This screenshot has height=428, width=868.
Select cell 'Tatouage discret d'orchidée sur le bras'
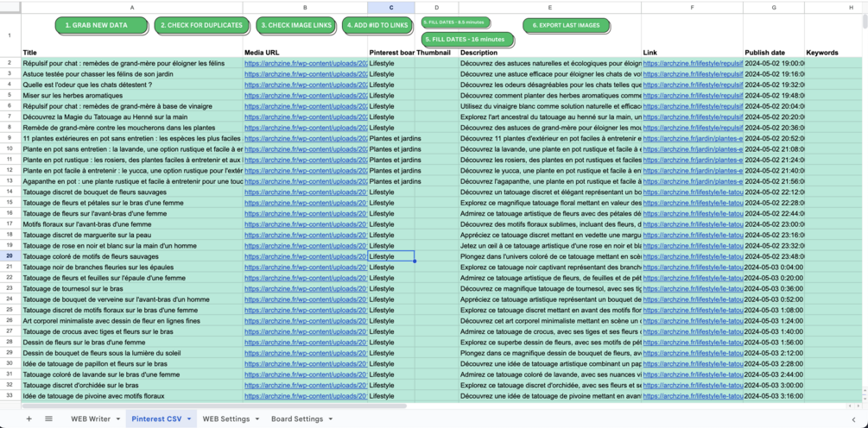tap(132, 386)
